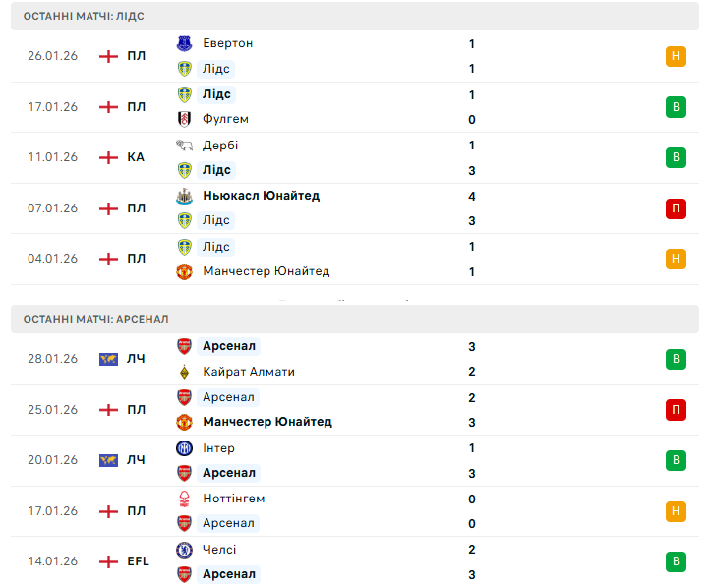Click the Fulham club crest icon
Viewport: 708px width, 588px height.
(184, 119)
